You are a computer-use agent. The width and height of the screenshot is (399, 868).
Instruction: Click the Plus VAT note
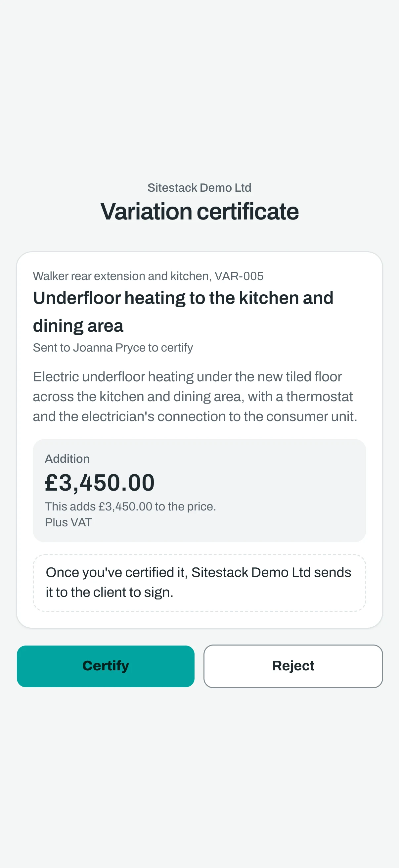pyautogui.click(x=68, y=522)
